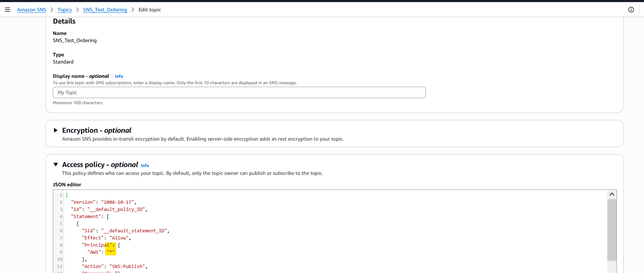Click the Display name Info link
644x273 pixels.
tap(119, 76)
